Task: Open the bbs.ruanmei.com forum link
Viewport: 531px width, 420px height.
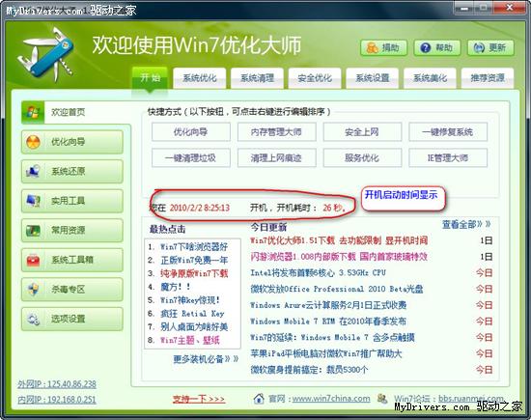Action: pos(471,399)
